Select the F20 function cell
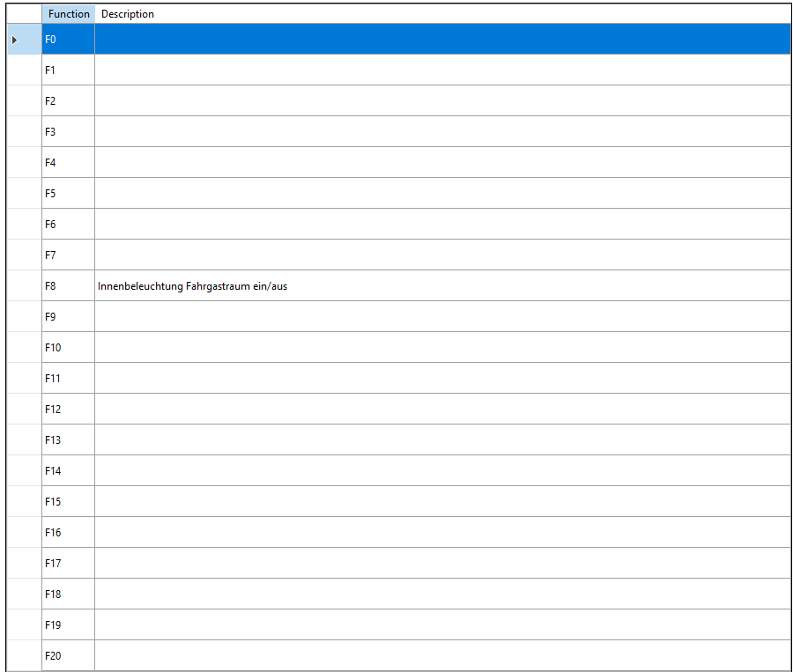 (68, 656)
